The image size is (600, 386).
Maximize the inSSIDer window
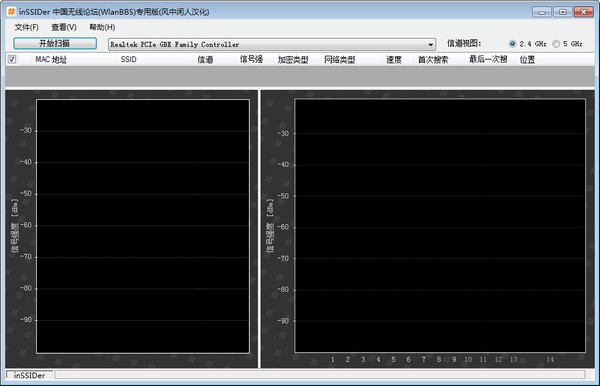click(x=562, y=12)
